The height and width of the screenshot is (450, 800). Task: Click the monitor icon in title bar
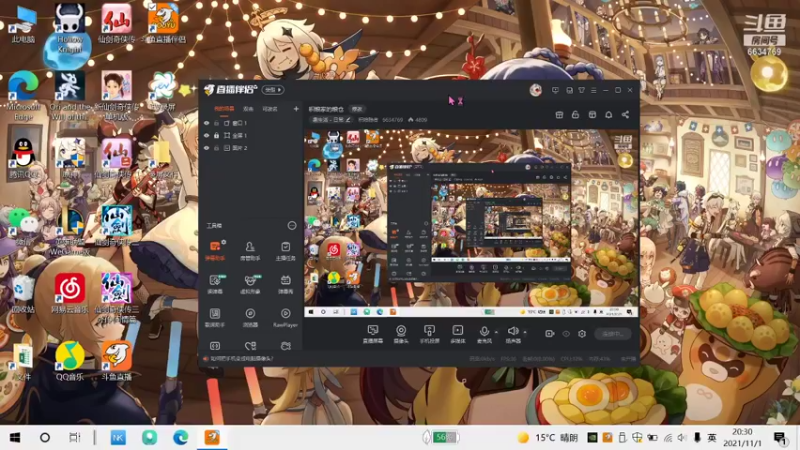pos(555,90)
